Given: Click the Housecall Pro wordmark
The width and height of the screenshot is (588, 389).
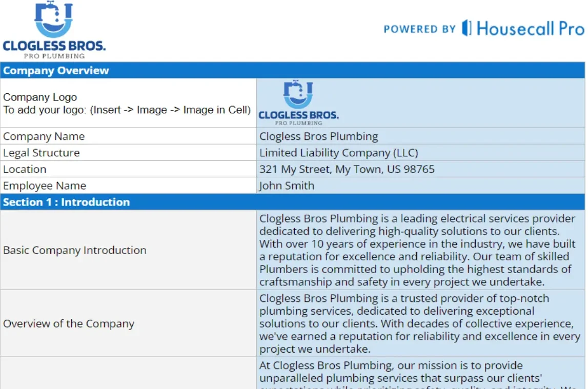Looking at the screenshot, I should click(530, 29).
